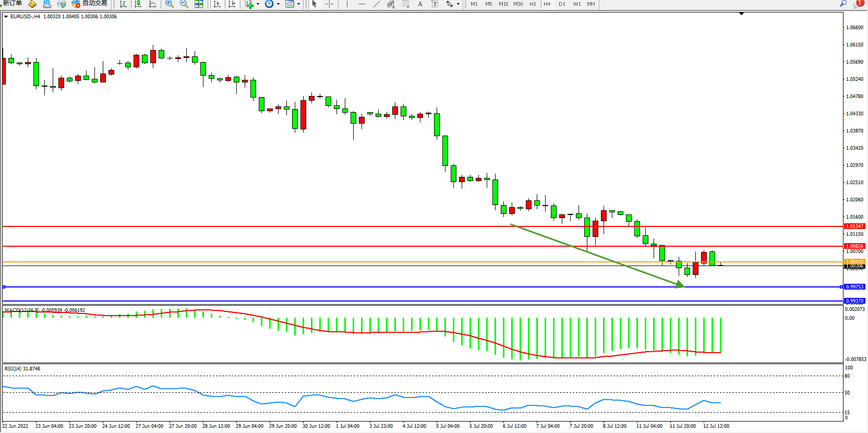The image size is (868, 433).
Task: Select the text label 'A' tool
Action: point(420,4)
